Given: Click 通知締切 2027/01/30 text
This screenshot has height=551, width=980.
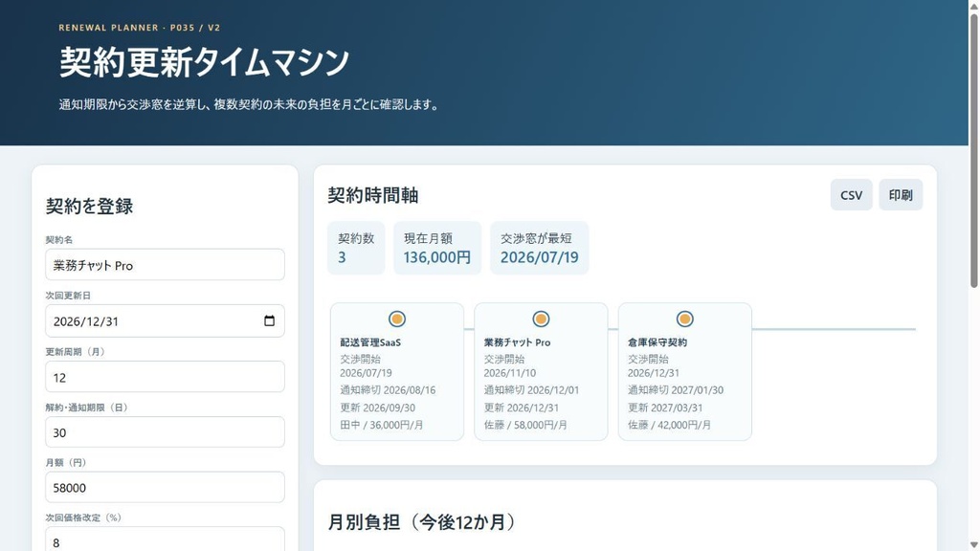Looking at the screenshot, I should coord(676,390).
